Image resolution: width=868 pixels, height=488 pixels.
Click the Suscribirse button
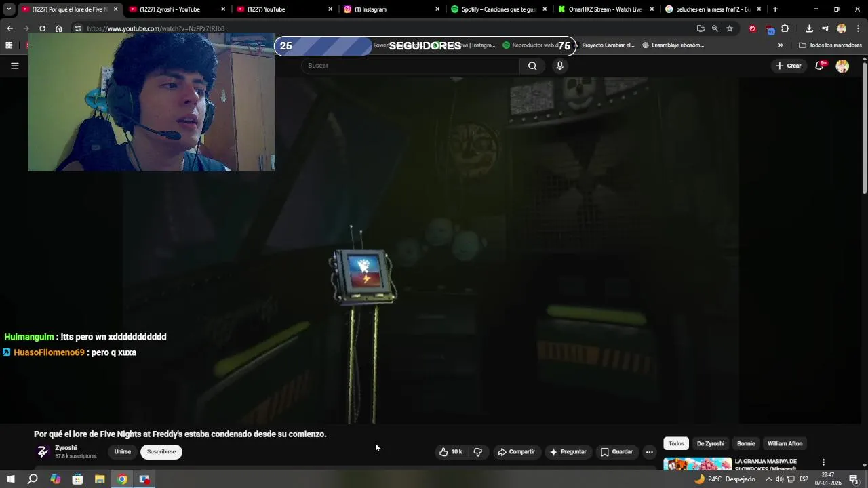[x=161, y=452]
